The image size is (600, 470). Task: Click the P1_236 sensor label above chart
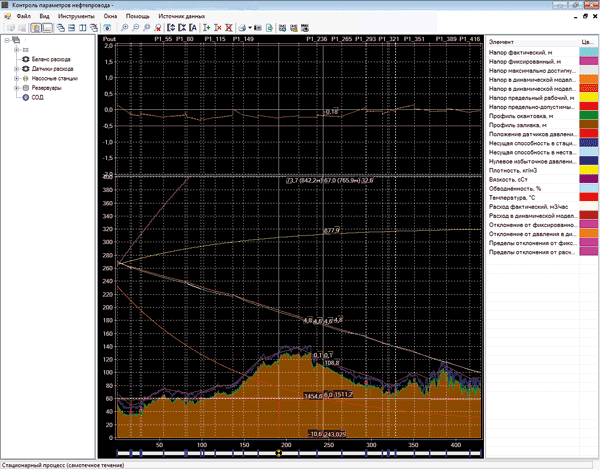coord(316,39)
